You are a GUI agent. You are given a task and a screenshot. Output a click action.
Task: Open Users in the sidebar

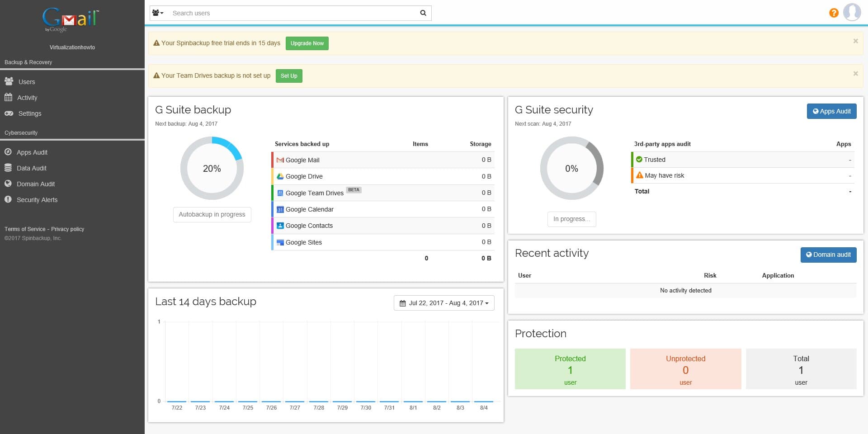[x=26, y=82]
